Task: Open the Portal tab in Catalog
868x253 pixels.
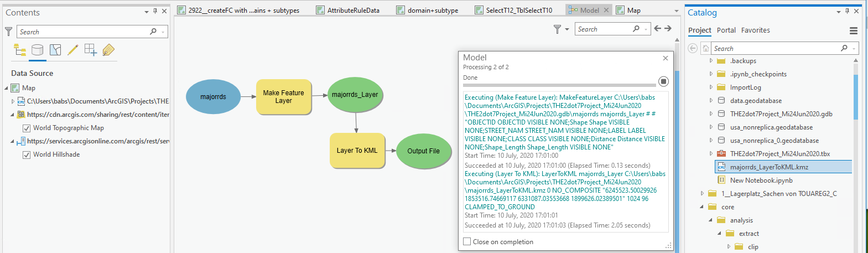Action: 726,30
